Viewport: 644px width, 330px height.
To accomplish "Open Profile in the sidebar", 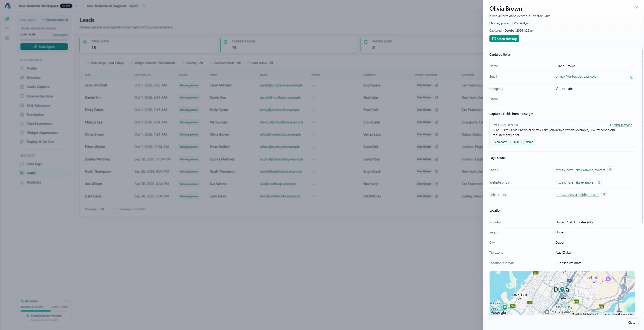I will [x=32, y=68].
